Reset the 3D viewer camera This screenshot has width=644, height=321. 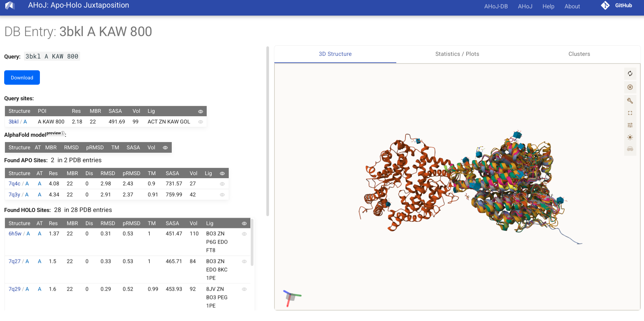[x=630, y=74]
